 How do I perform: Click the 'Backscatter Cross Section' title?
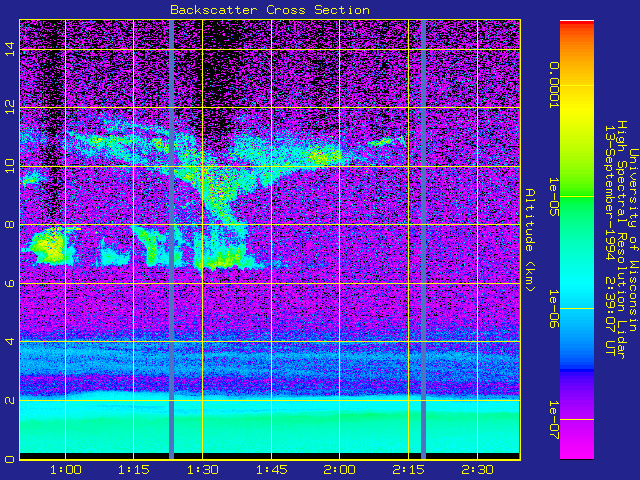(270, 10)
